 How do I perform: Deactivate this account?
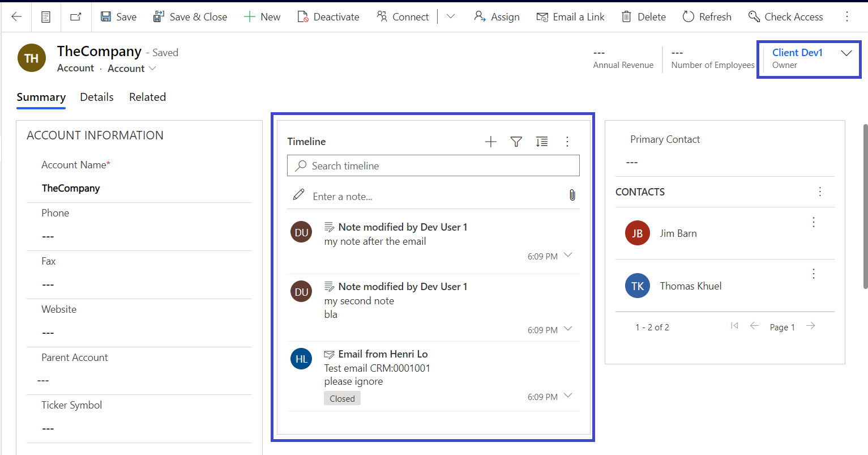click(x=328, y=16)
